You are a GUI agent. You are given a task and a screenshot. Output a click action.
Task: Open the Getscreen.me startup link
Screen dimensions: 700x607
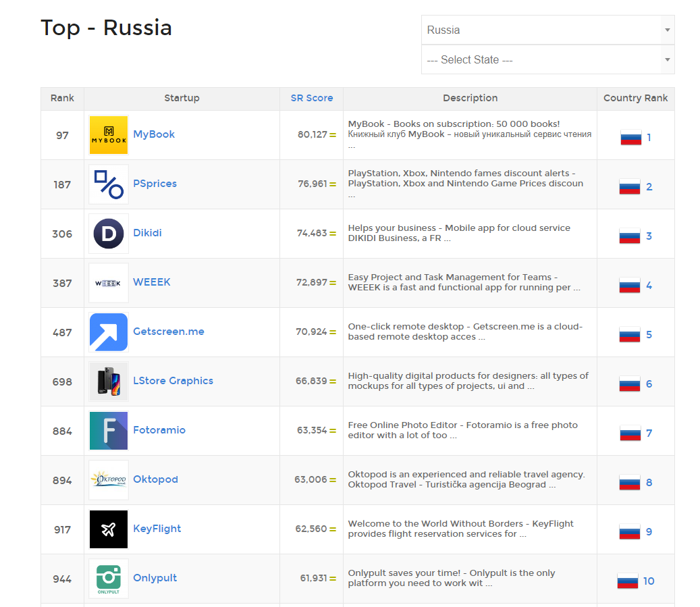(169, 332)
